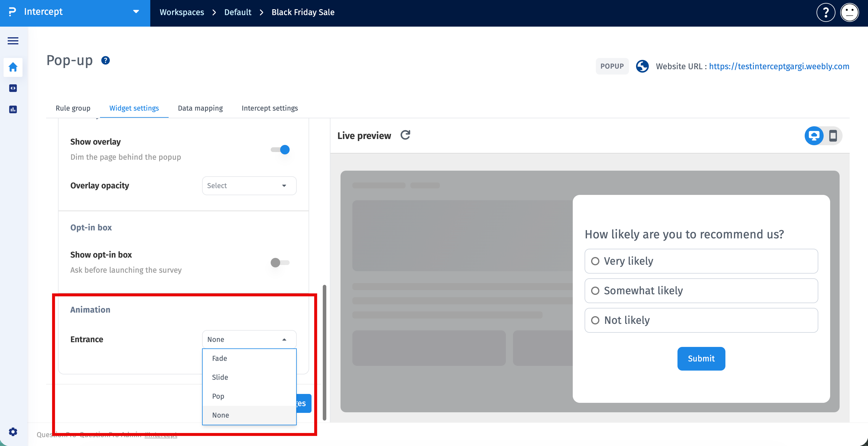
Task: Click the QuestionPro logo icon
Action: (x=12, y=12)
